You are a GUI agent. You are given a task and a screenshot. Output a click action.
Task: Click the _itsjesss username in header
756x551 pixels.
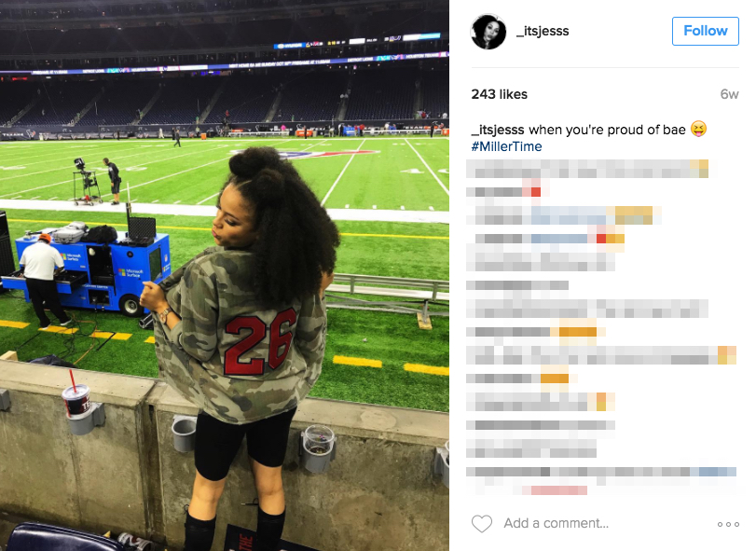pyautogui.click(x=543, y=31)
